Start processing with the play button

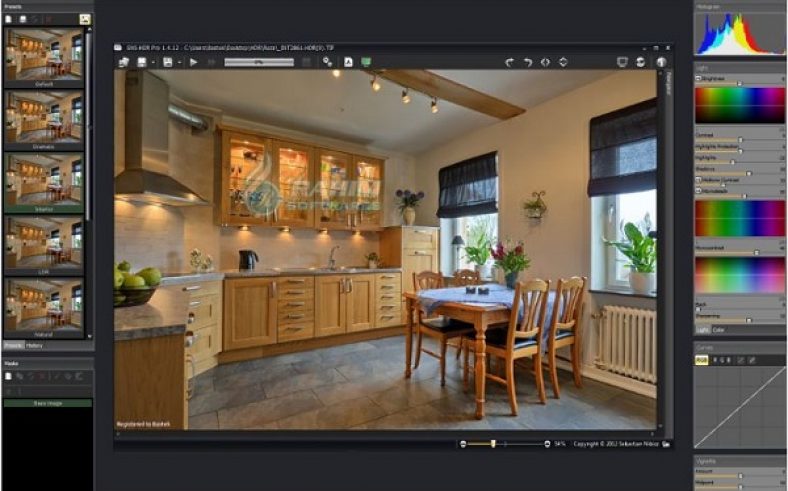(x=193, y=62)
